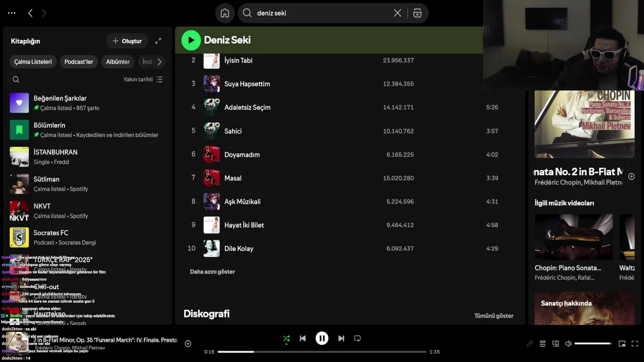Open connect to a device icon
The image size is (644, 362).
pyautogui.click(x=555, y=344)
